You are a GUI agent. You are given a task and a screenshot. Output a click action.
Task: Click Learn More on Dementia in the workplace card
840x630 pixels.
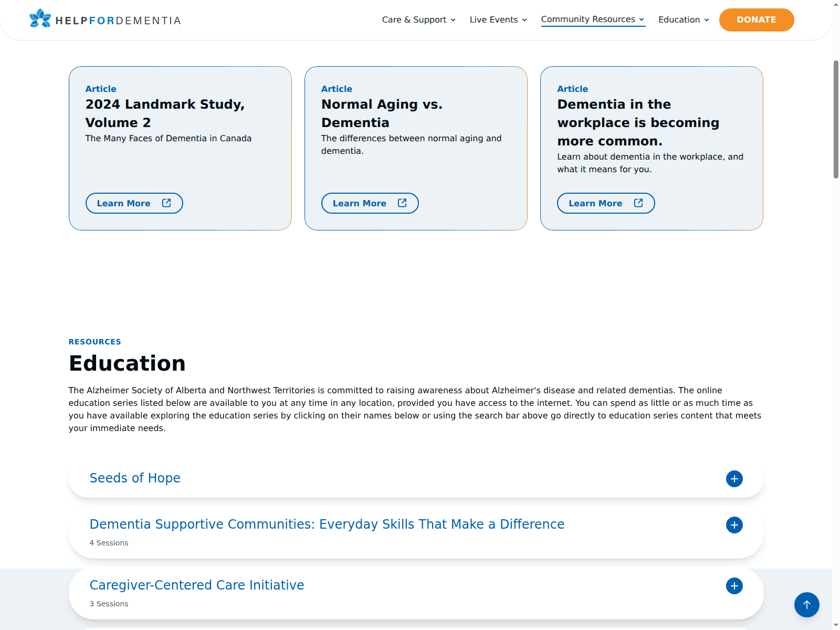(606, 203)
